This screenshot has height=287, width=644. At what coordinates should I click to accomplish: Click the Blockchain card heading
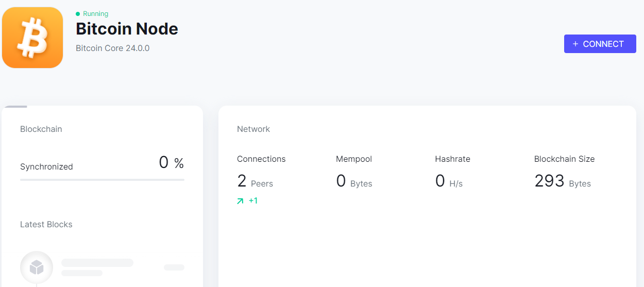41,129
